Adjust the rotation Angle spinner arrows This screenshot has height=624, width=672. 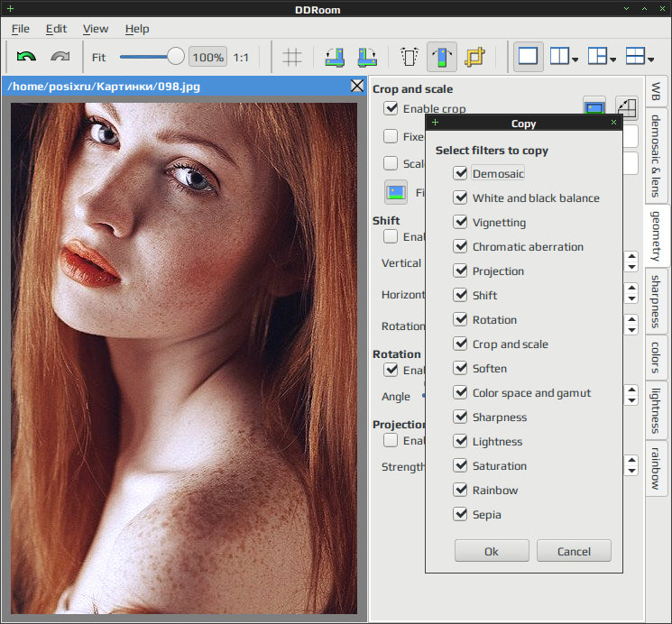pos(631,395)
